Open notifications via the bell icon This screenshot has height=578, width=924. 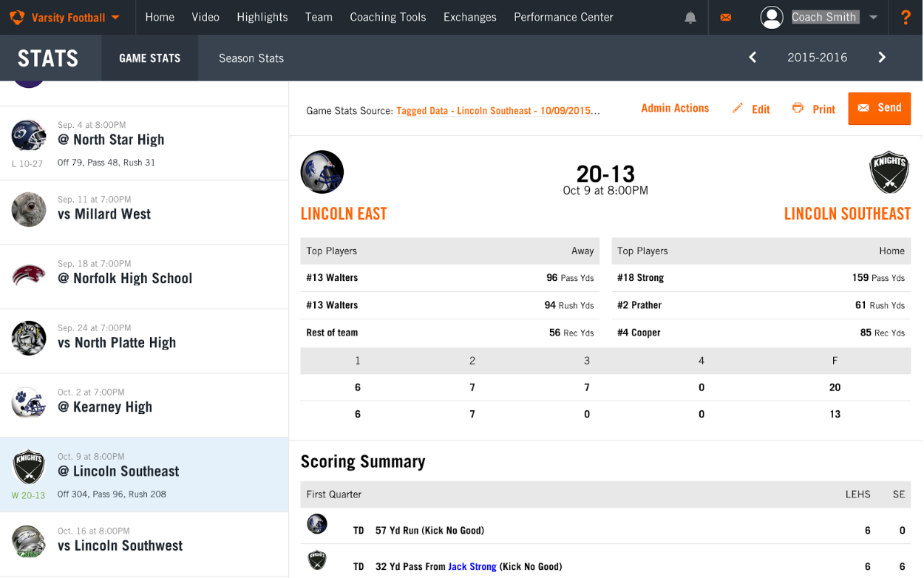tap(690, 17)
